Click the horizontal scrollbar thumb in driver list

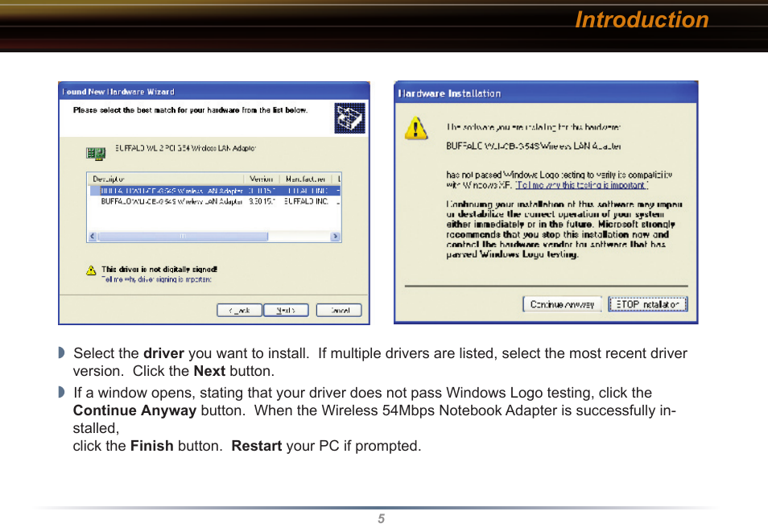(x=183, y=237)
